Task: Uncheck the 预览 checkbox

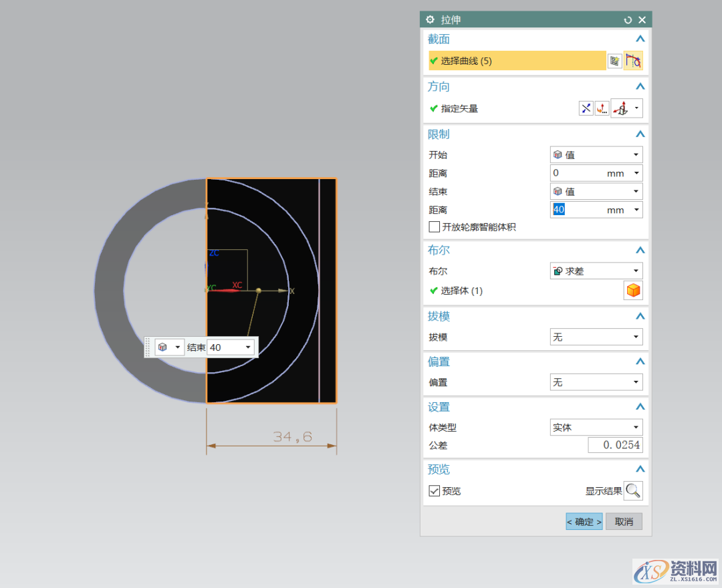Action: 434,490
